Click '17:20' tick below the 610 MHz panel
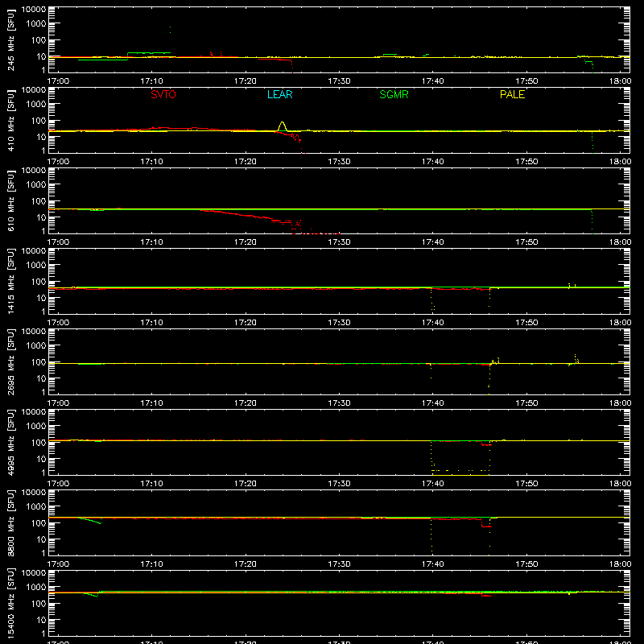Viewport: 644px width, 644px height. (x=246, y=242)
